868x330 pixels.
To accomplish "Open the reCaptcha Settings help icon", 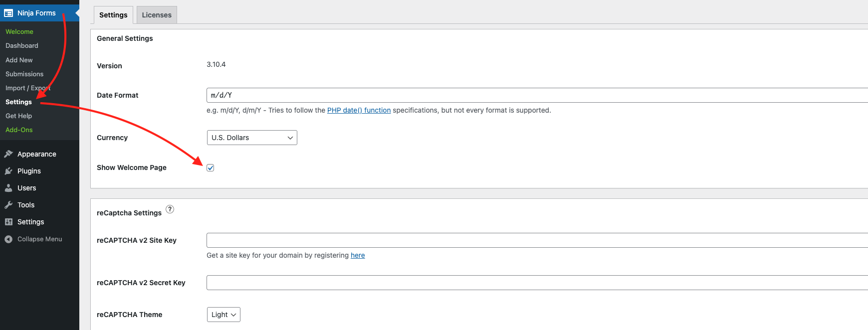I will (x=170, y=209).
